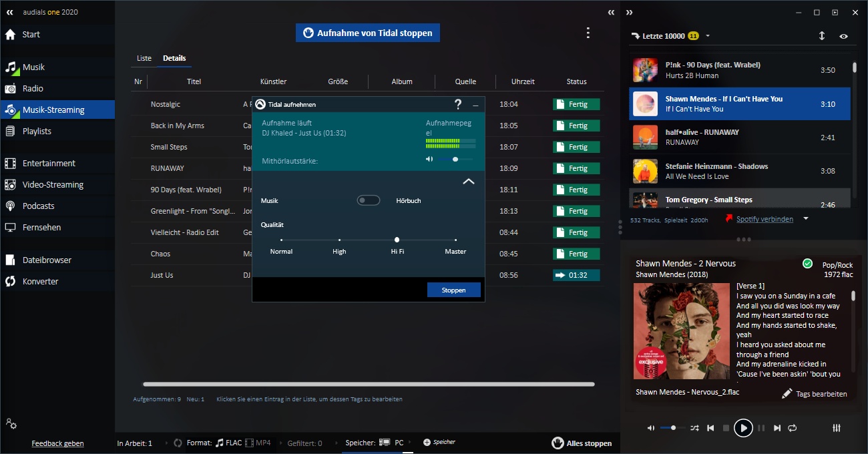
Task: Open Podcasts in the sidebar
Action: (38, 206)
